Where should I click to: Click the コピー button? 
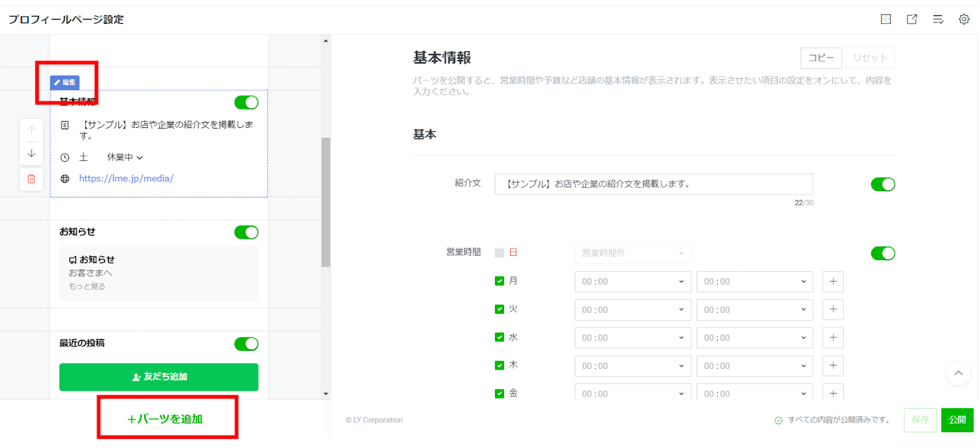click(821, 58)
